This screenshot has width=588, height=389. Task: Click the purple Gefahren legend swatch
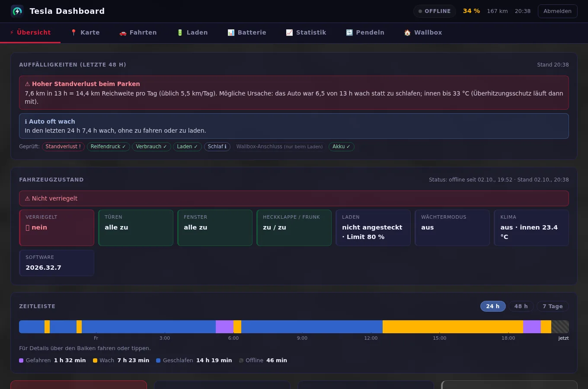[x=21, y=360]
